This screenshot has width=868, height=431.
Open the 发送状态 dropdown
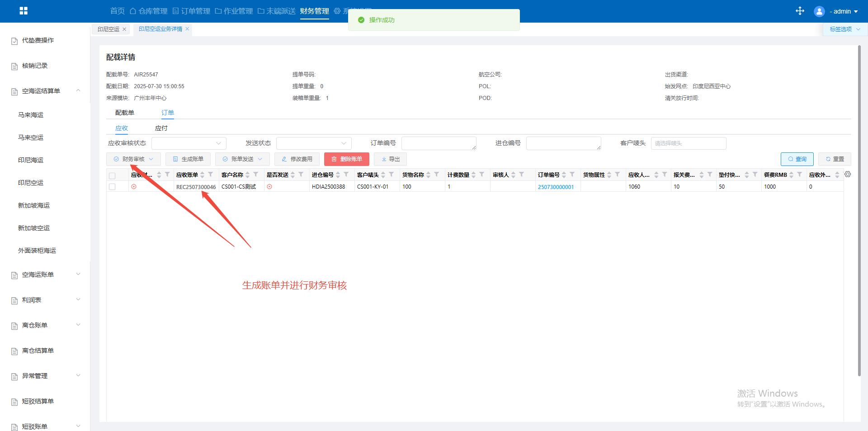pos(314,143)
